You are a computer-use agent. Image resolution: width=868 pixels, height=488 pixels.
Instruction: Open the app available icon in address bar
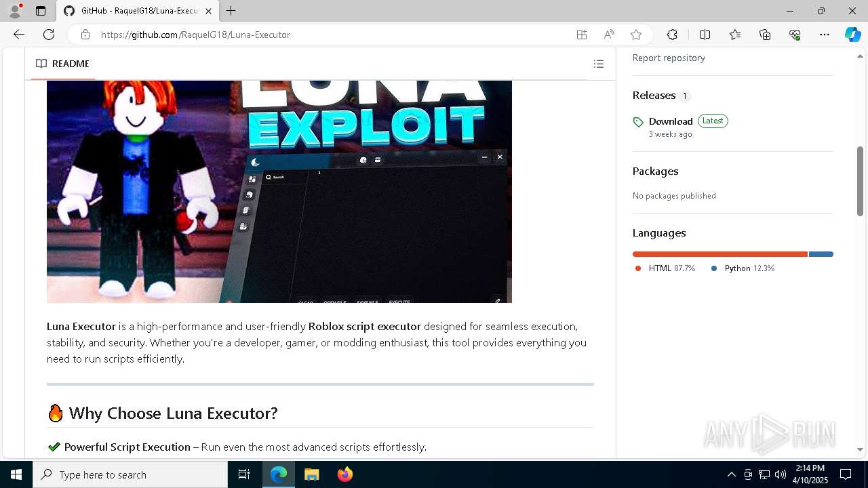[x=582, y=35]
